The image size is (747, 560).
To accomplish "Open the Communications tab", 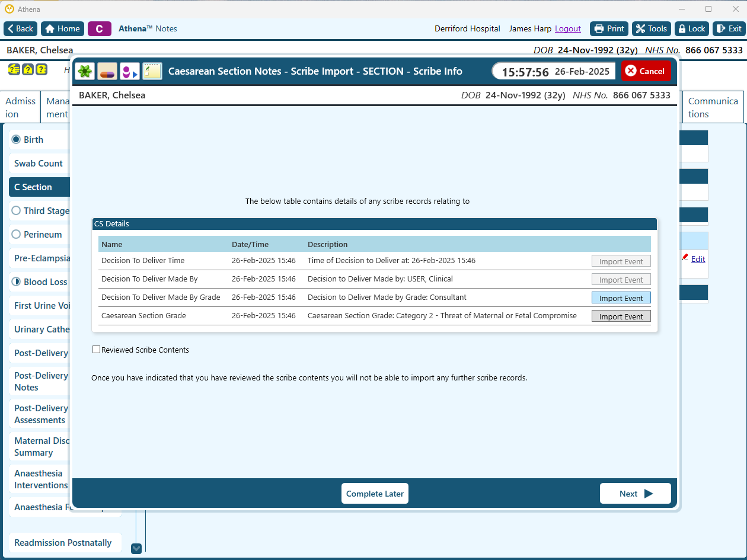I will [x=713, y=107].
